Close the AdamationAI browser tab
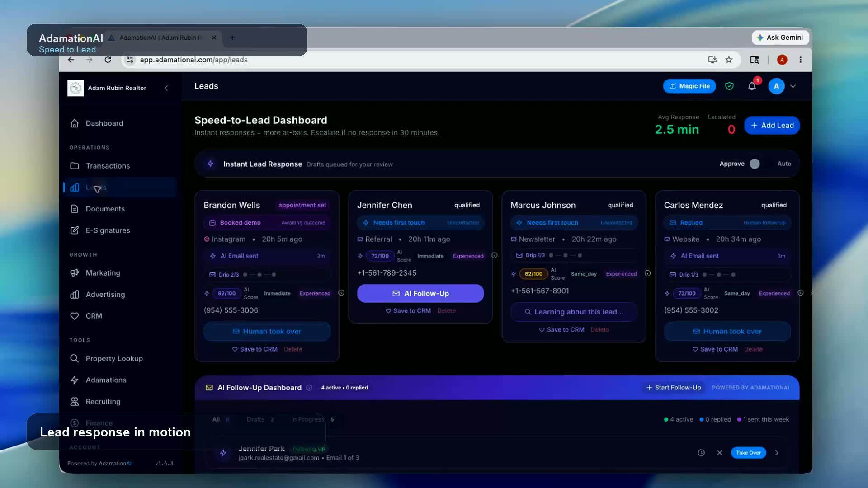The width and height of the screenshot is (868, 488). point(214,38)
